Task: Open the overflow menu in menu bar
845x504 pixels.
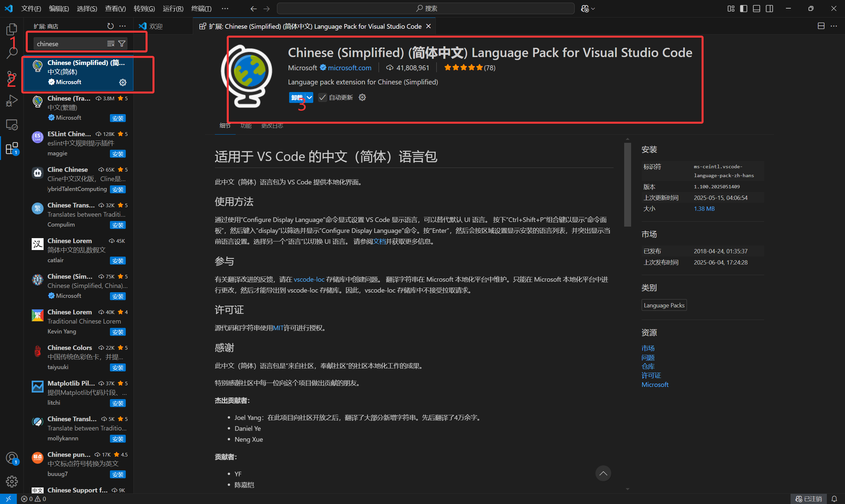Action: point(225,9)
